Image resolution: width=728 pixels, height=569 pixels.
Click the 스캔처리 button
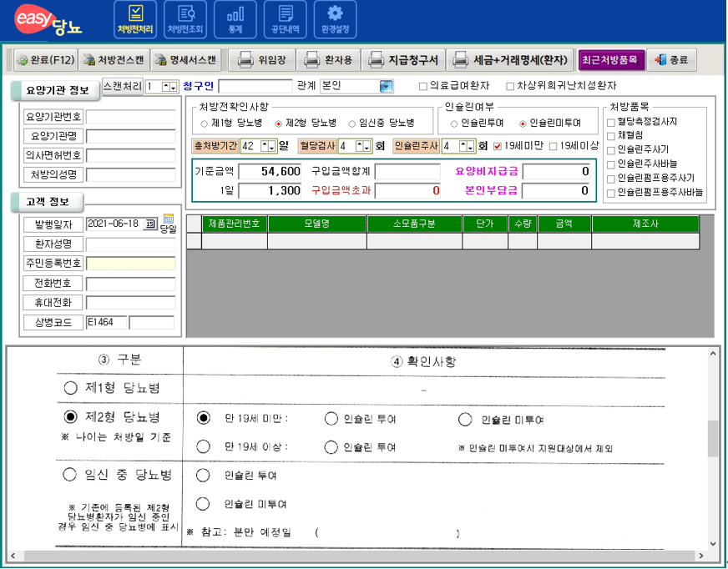(x=123, y=86)
